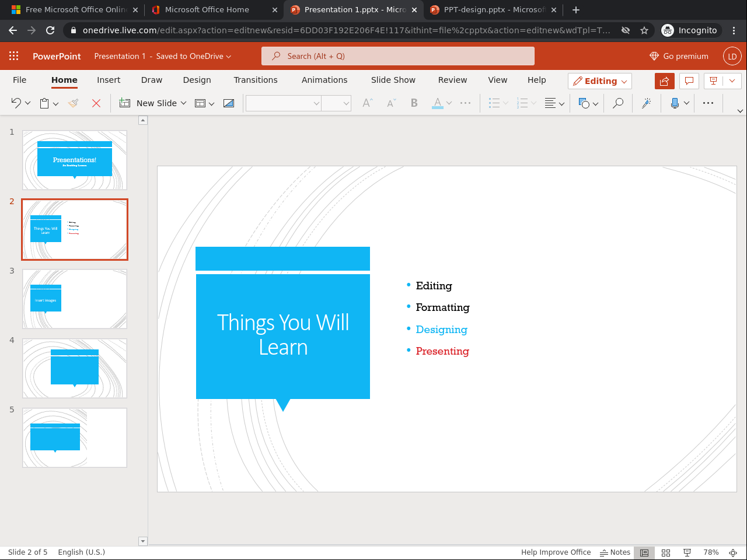The width and height of the screenshot is (747, 560).
Task: Open the font name combo box
Action: click(x=283, y=103)
